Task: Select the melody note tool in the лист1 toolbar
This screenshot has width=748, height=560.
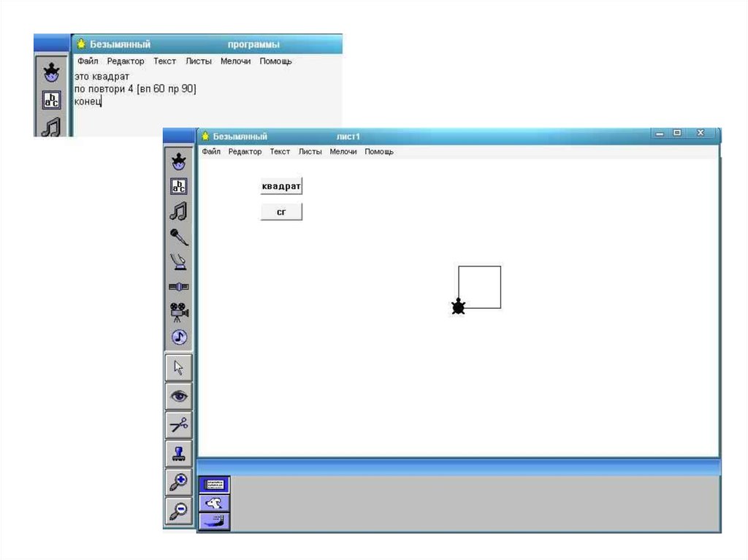Action: tap(179, 211)
